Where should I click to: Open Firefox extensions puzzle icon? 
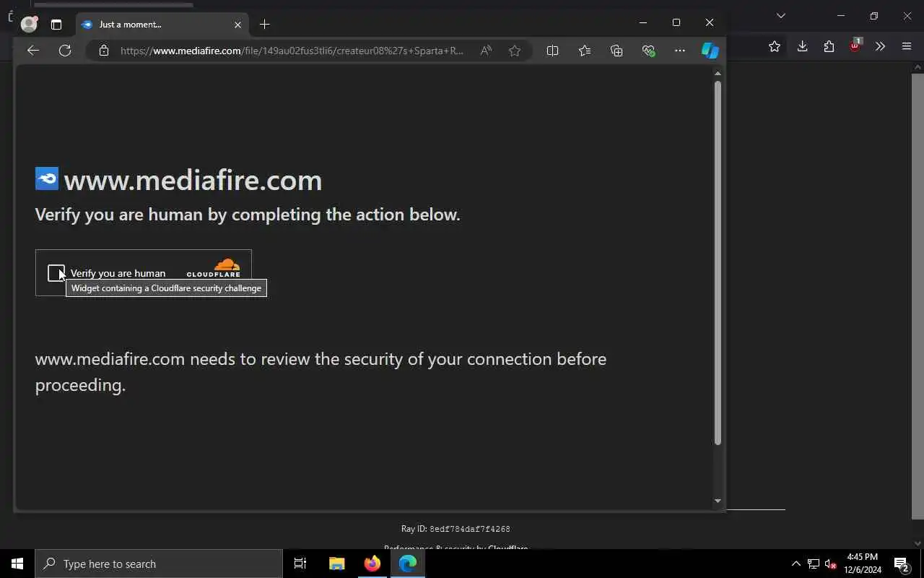[x=829, y=46]
